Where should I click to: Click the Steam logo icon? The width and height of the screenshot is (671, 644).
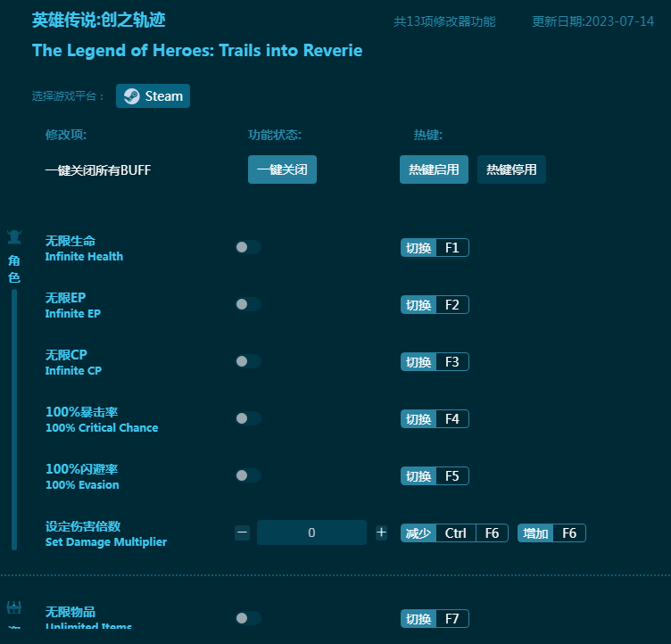(132, 95)
